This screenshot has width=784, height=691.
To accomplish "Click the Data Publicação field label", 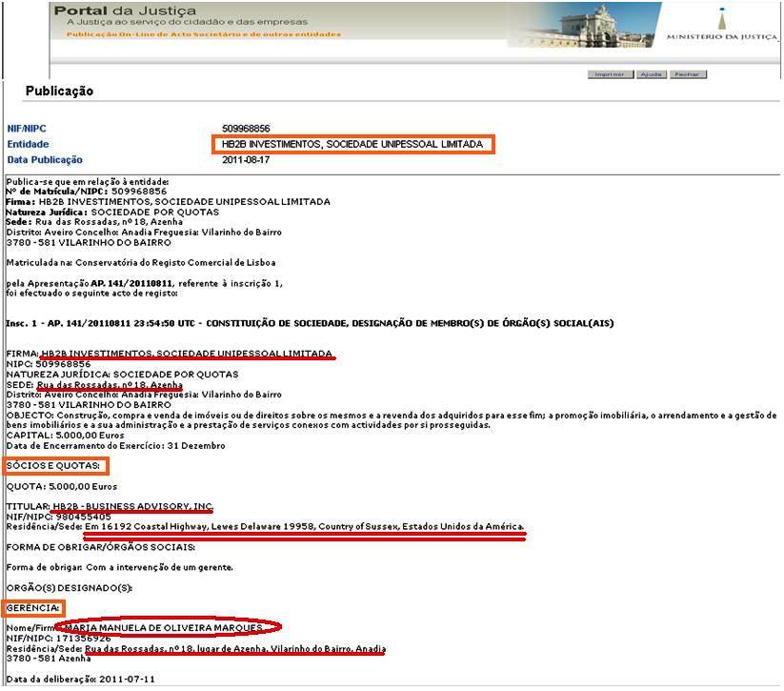I will 45,160.
